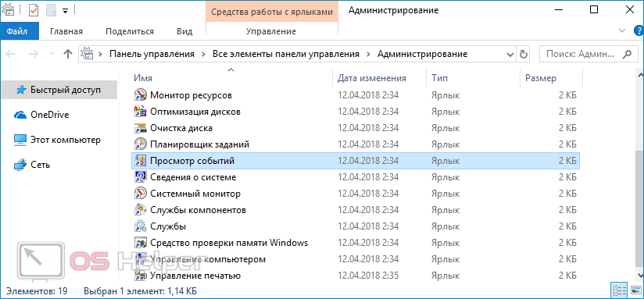Switch to the Вид ribbon tab

click(184, 31)
